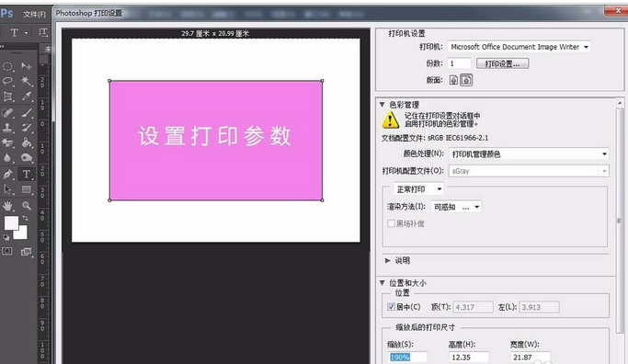Image resolution: width=628 pixels, height=364 pixels.
Task: Select the Horizontal Type tool in toolbox
Action: click(x=27, y=175)
